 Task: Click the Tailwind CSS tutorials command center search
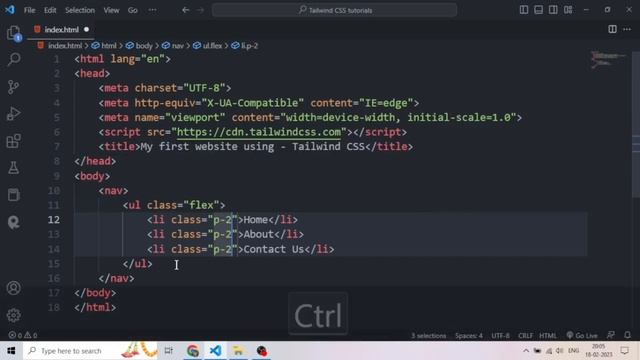[x=334, y=10]
